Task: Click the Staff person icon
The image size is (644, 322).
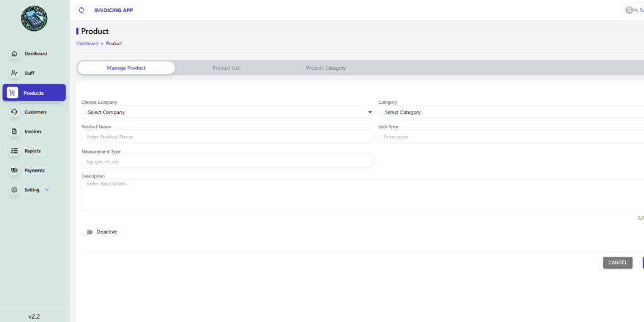Action: point(14,73)
